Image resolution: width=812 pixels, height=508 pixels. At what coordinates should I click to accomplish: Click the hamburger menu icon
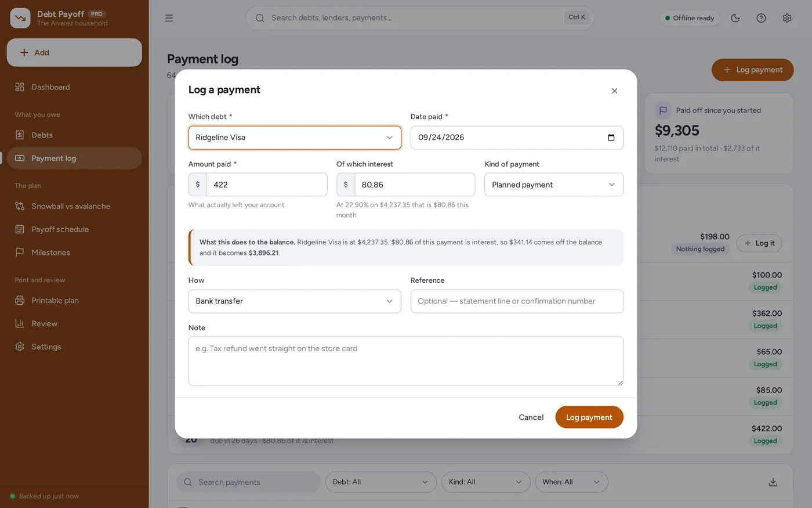click(169, 18)
